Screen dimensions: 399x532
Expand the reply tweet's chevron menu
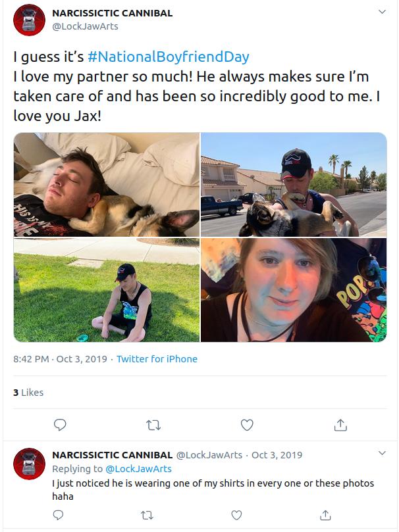click(382, 453)
